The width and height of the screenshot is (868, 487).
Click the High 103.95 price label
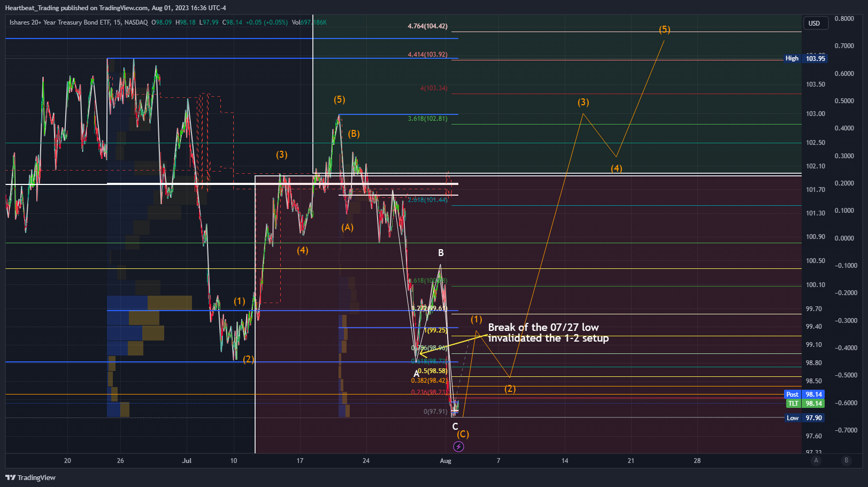pos(806,58)
